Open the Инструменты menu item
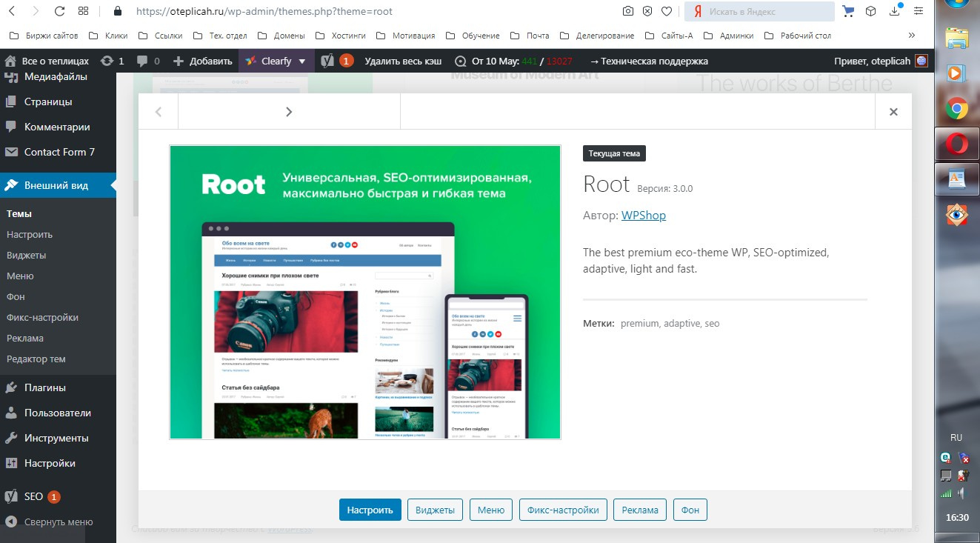Screen dimensions: 980x543 [x=58, y=438]
